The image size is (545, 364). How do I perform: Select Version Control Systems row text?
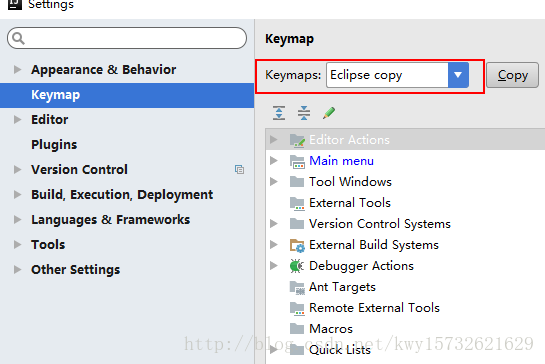[x=380, y=224]
